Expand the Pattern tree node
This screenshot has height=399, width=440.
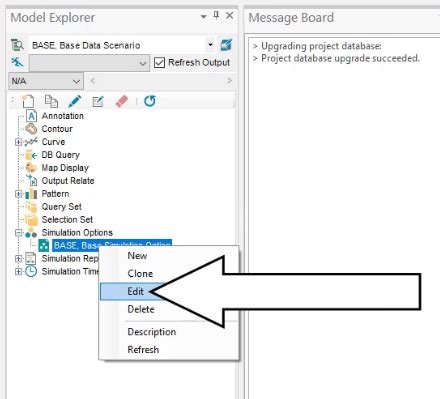click(18, 194)
